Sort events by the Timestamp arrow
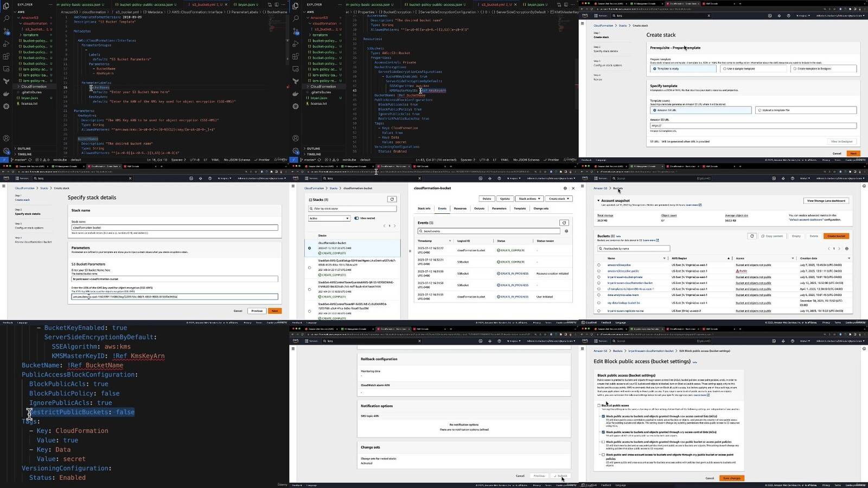This screenshot has height=488, width=868. (449, 241)
